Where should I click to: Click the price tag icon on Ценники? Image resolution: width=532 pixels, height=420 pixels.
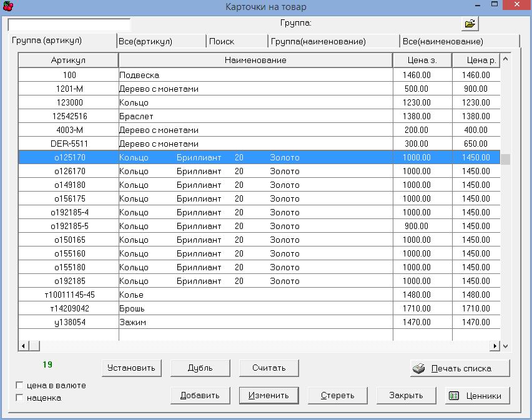(x=455, y=396)
